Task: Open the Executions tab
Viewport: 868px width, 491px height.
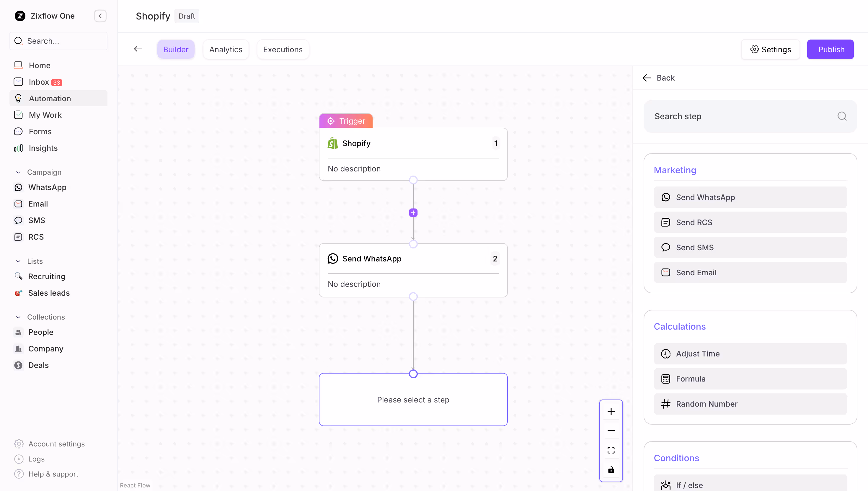Action: (283, 50)
